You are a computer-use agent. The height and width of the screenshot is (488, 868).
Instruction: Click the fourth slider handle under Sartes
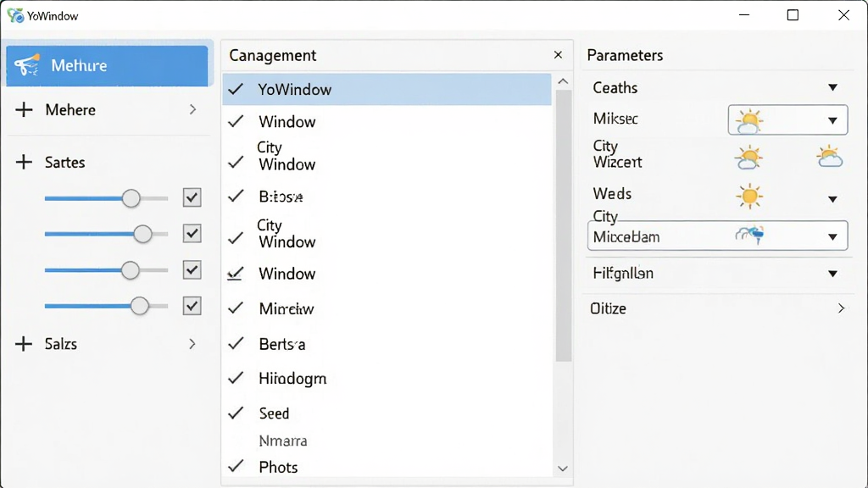(140, 306)
